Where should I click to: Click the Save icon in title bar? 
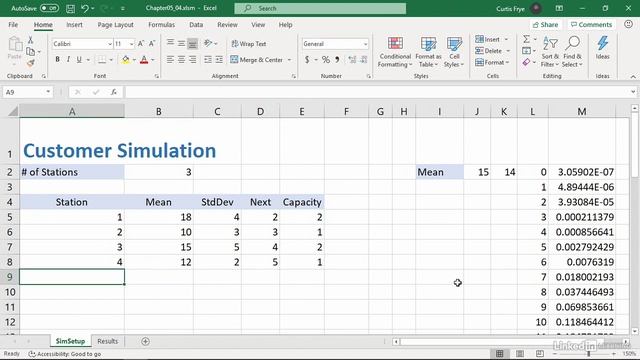coord(70,8)
